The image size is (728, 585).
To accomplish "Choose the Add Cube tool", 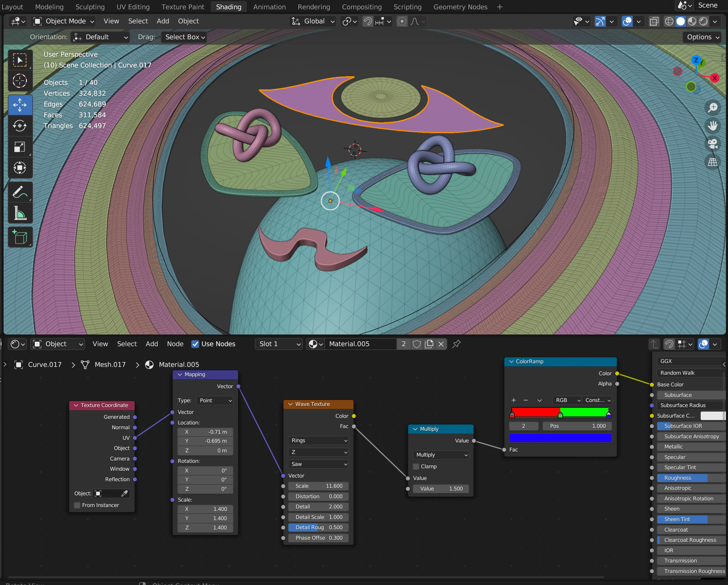I will click(20, 237).
